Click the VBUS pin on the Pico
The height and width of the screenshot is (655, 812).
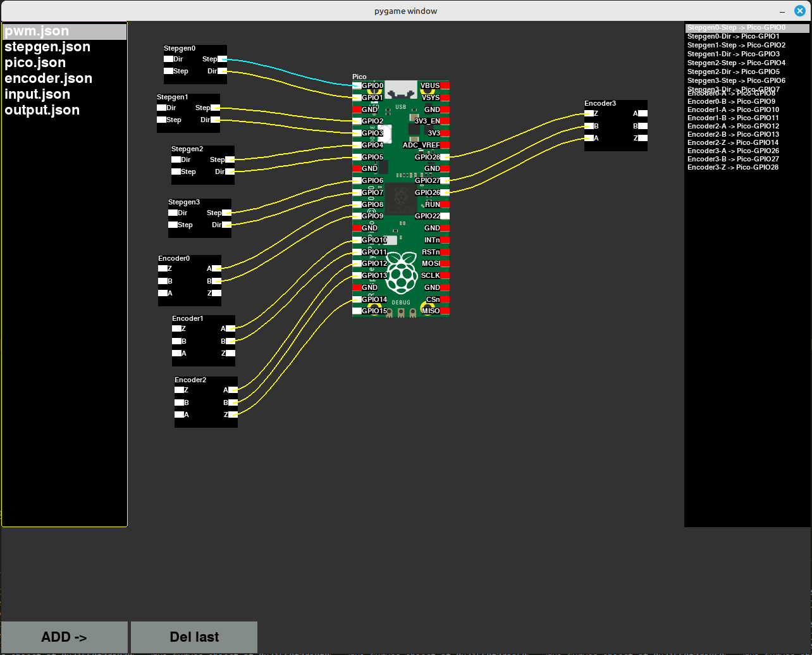[x=445, y=85]
